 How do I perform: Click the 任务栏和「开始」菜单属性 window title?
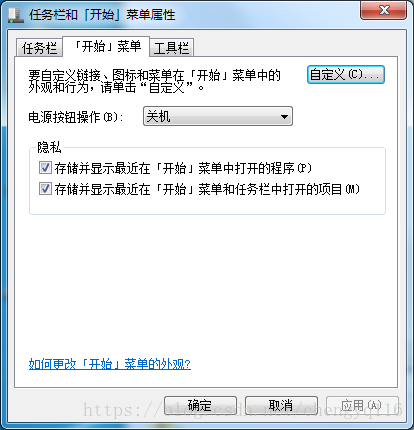coord(102,15)
